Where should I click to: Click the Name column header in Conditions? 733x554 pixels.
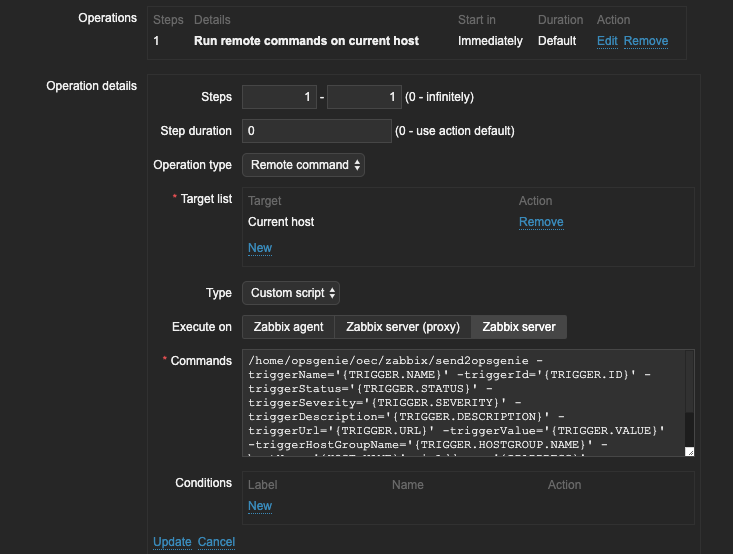(408, 485)
